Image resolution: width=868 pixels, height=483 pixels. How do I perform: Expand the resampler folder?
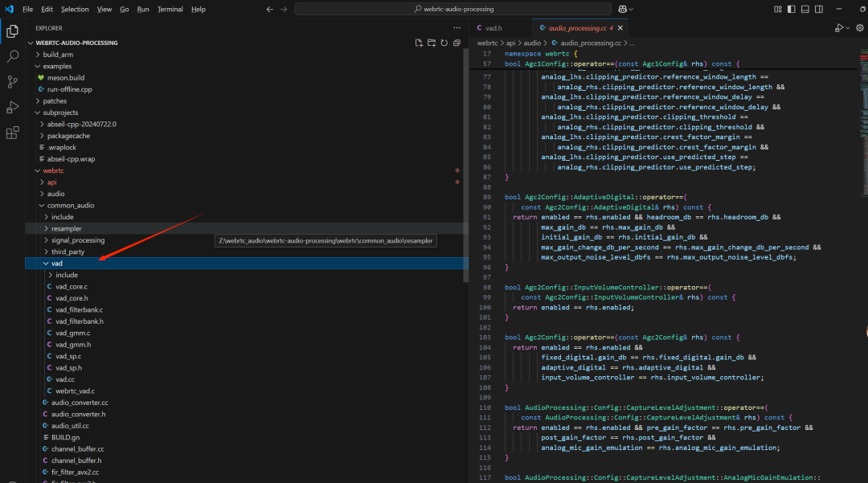[x=66, y=228]
